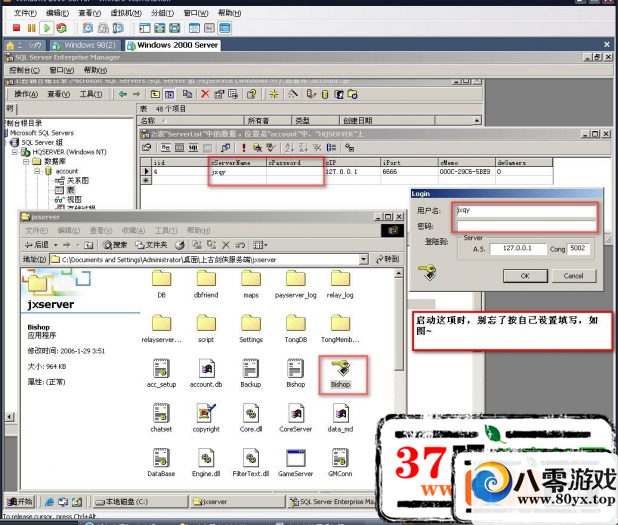618x525 pixels.
Task: Select 视图 under account database
Action: click(x=74, y=200)
